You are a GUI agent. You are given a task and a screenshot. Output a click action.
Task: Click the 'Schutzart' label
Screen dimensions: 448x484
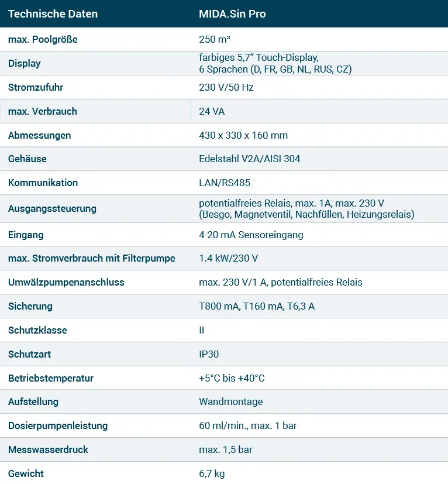coord(29,354)
